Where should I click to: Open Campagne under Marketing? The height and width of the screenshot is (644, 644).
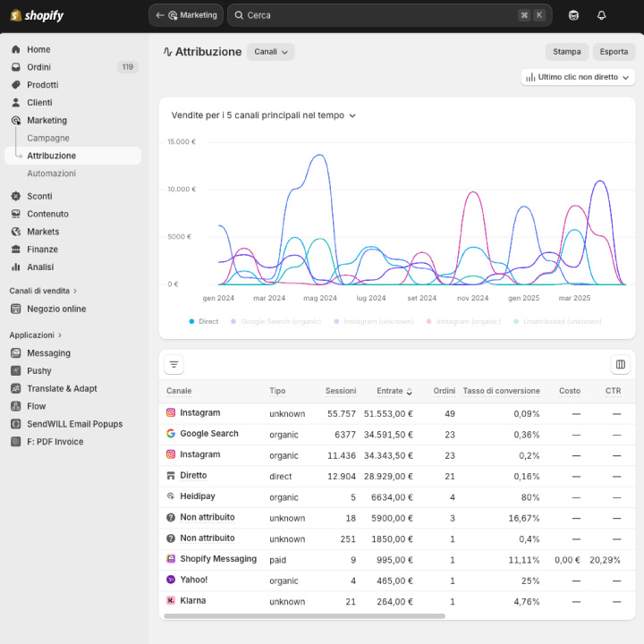48,138
